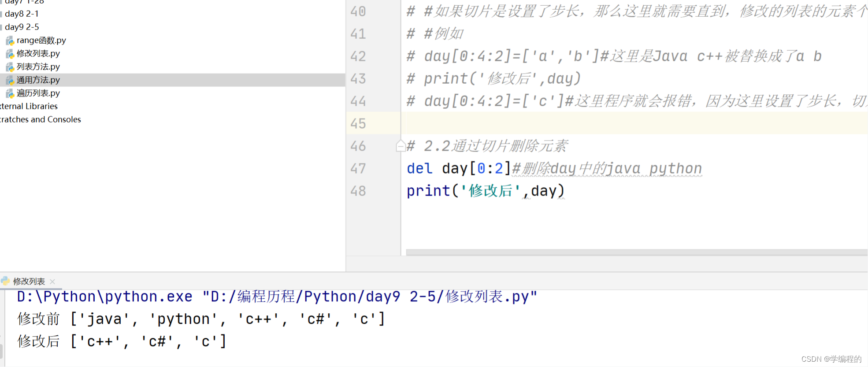Open the range函数.py file
868x367 pixels.
(41, 40)
